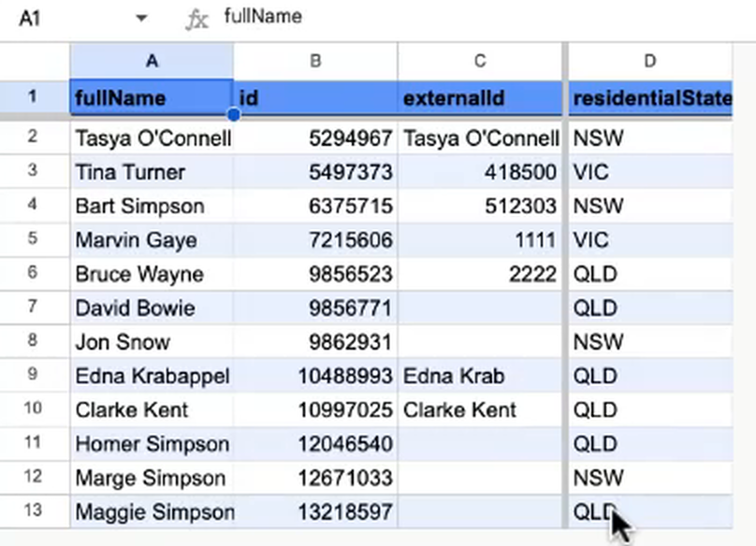
Task: Select NSW state cell for Tasya O'Connell
Action: (x=650, y=138)
